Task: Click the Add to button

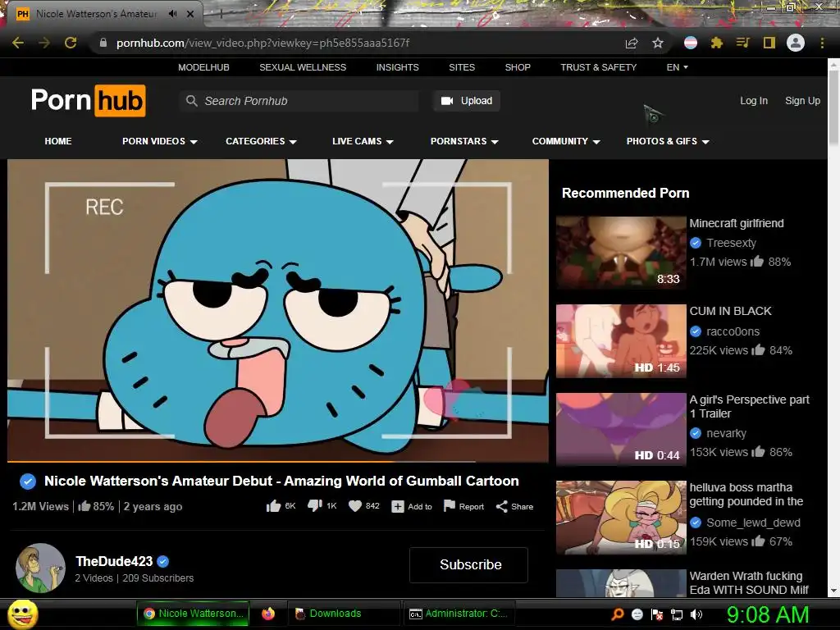Action: (412, 506)
